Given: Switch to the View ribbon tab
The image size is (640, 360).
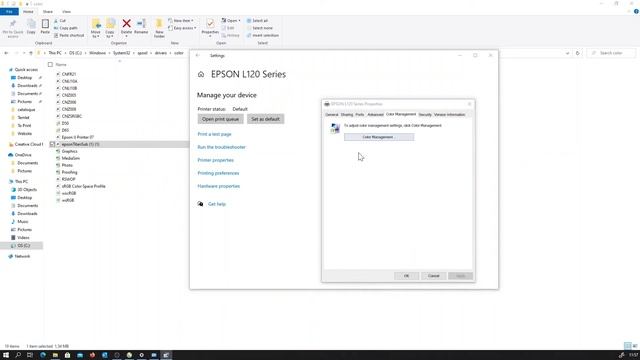Looking at the screenshot, I should 66,11.
